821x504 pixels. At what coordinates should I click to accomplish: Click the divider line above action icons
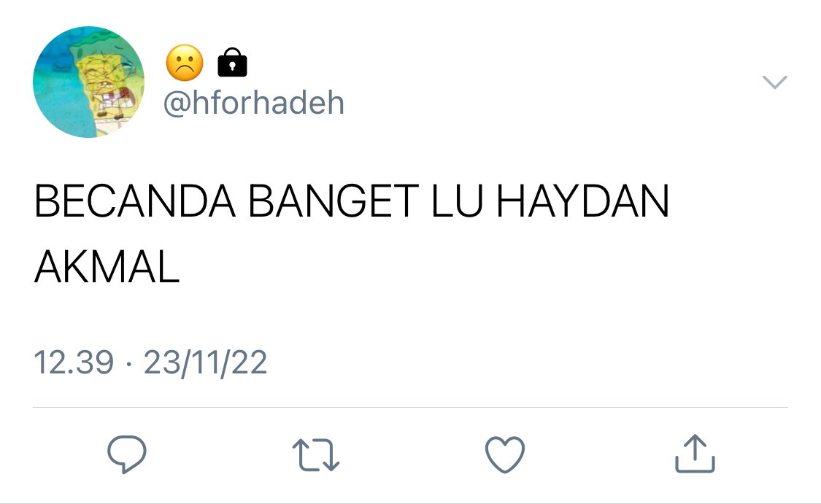(410, 407)
